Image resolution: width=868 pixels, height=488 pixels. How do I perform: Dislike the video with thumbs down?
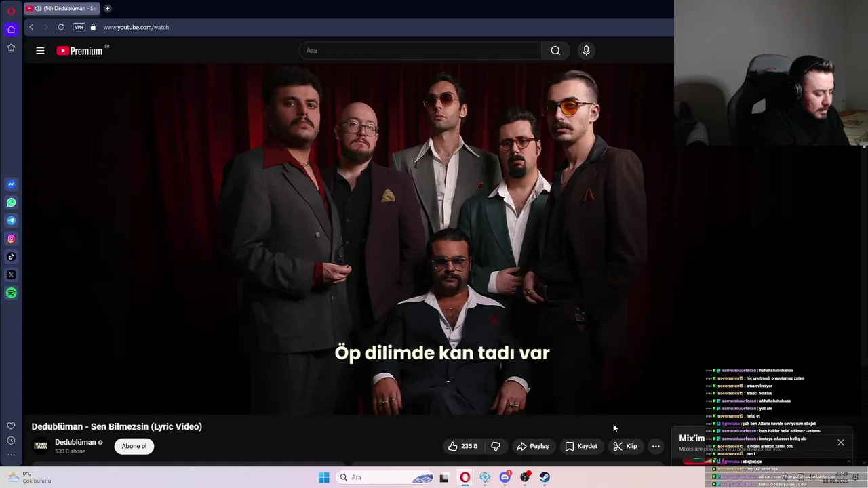[496, 446]
